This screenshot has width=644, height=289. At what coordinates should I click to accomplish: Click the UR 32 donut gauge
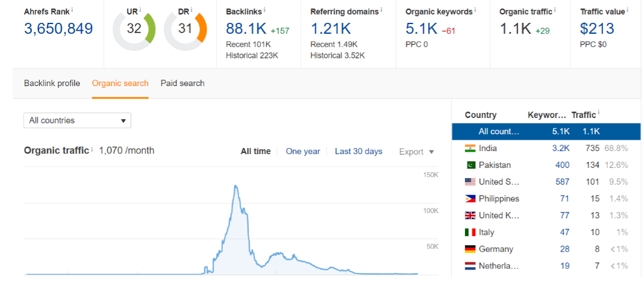(134, 29)
